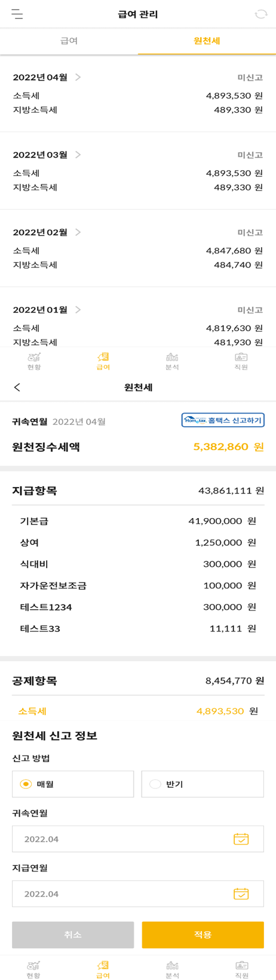Image resolution: width=276 pixels, height=980 pixels.
Task: Click the gray 취소 button
Action: click(x=73, y=935)
